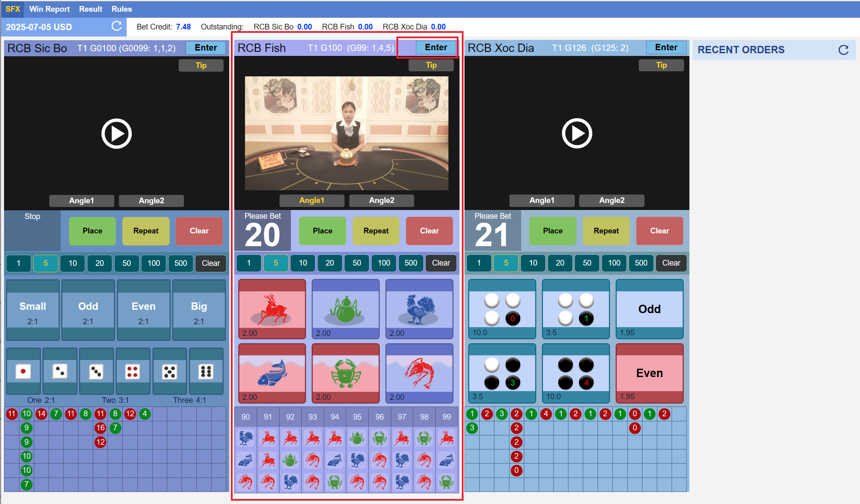Select chip 100 in RCB Xoc Dia
Viewport: 860px width, 504px height.
pyautogui.click(x=614, y=263)
